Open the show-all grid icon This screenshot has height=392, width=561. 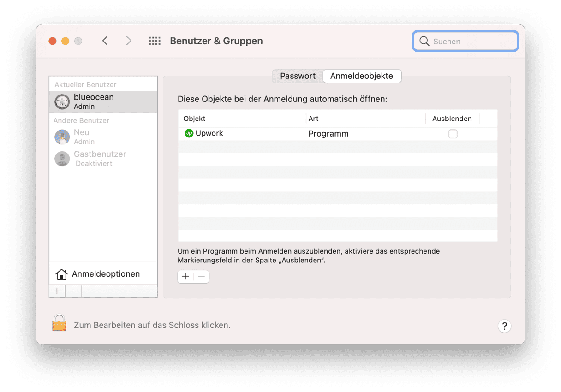[x=155, y=41]
